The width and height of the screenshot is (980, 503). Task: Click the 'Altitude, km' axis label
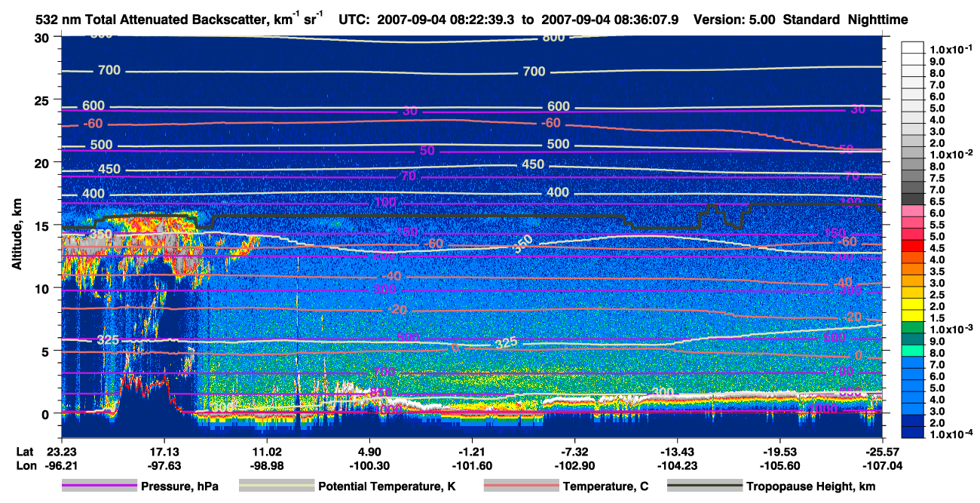point(17,236)
